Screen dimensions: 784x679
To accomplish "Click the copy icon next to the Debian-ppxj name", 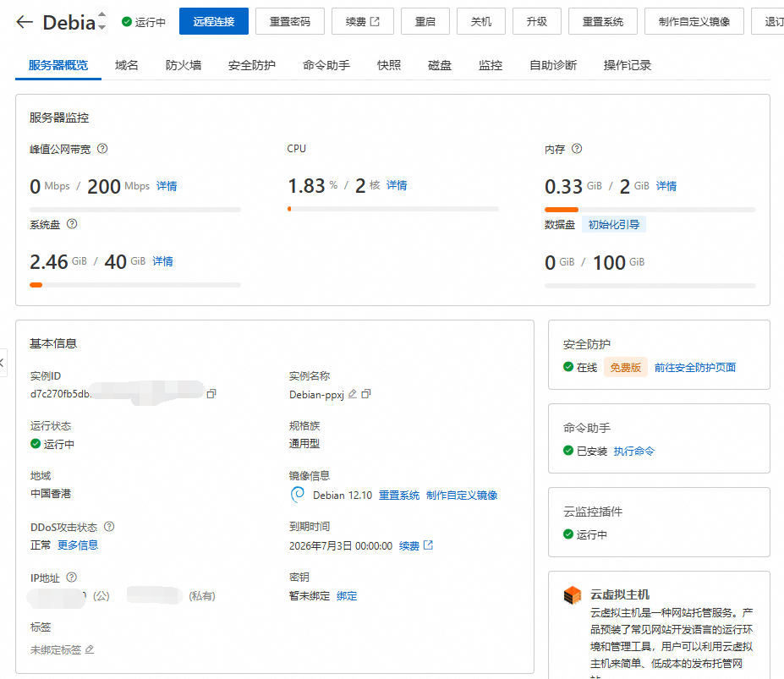I will coord(366,394).
